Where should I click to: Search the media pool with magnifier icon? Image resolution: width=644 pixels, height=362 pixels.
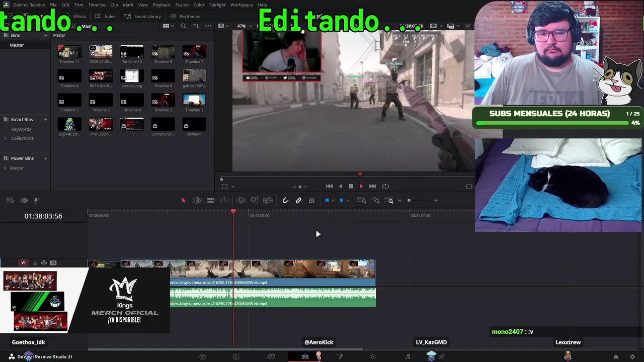(184, 26)
